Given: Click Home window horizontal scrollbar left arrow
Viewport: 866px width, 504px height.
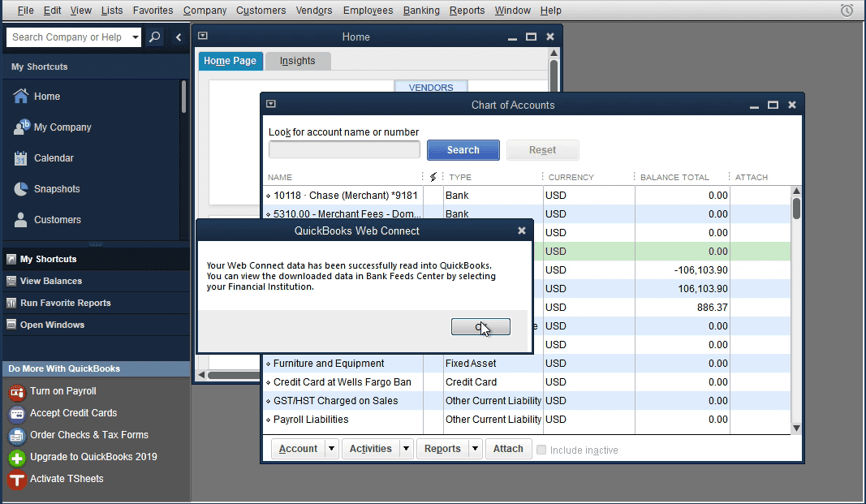Looking at the screenshot, I should [201, 375].
